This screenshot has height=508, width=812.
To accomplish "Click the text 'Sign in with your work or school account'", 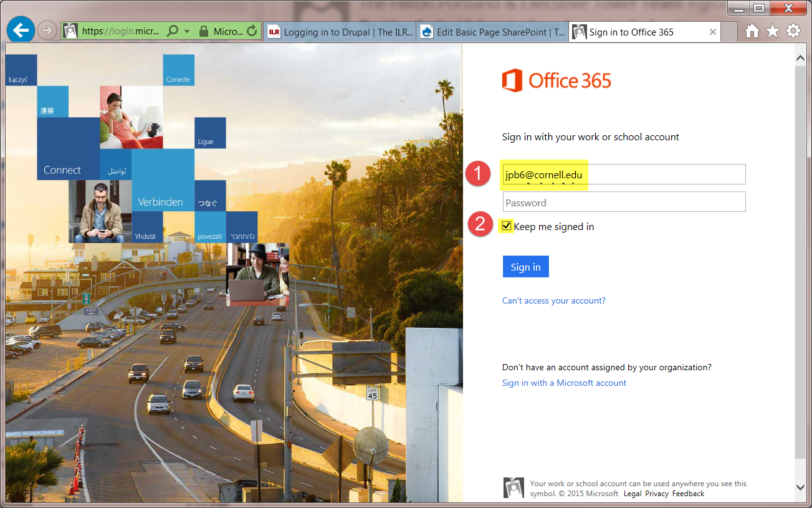I will click(x=591, y=137).
